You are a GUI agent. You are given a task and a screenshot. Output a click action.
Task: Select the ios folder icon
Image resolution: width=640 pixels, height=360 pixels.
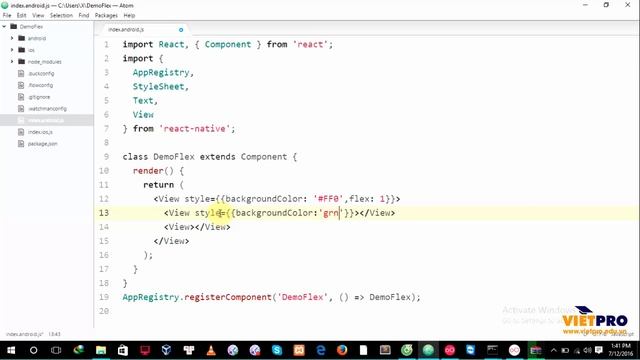click(22, 50)
